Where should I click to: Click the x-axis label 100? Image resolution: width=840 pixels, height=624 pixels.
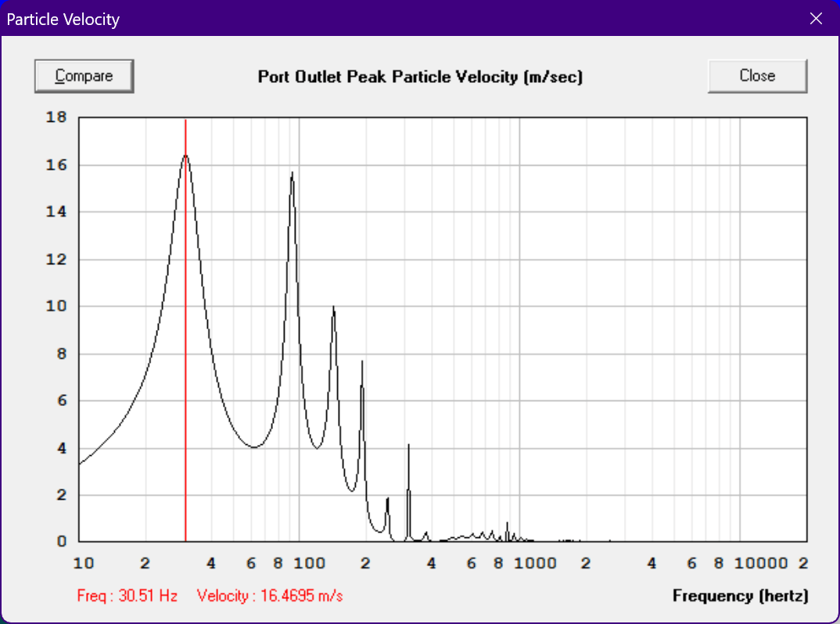pyautogui.click(x=309, y=564)
